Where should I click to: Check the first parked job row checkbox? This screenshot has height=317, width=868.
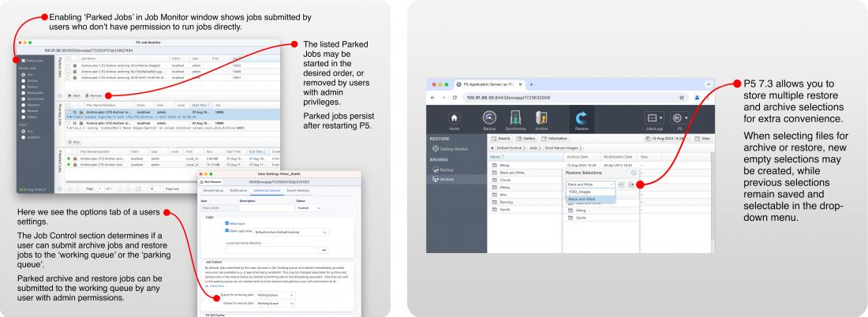pyautogui.click(x=68, y=65)
